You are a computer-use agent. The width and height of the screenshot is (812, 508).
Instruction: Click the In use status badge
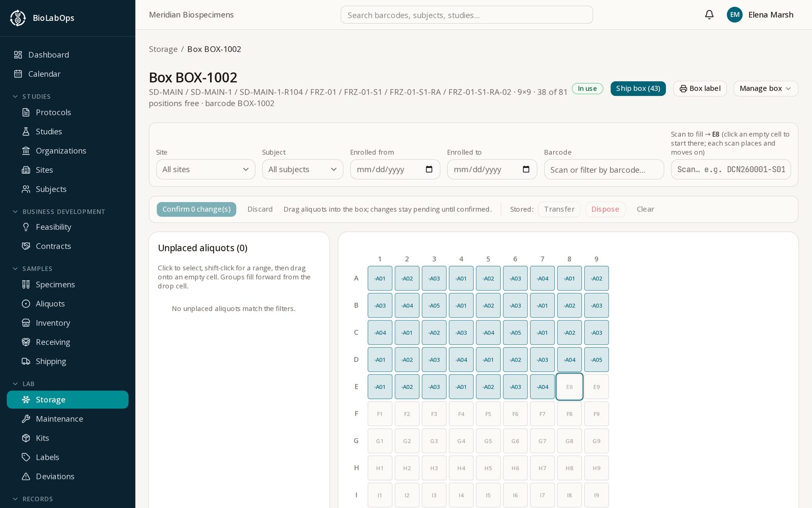(x=587, y=88)
